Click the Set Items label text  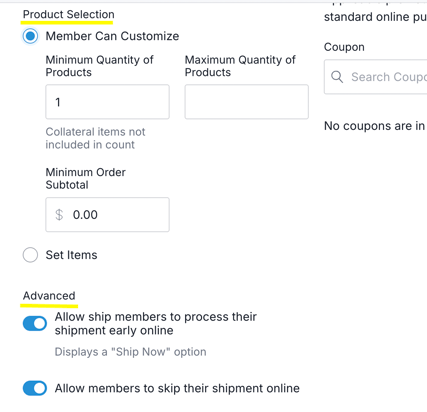pos(71,255)
